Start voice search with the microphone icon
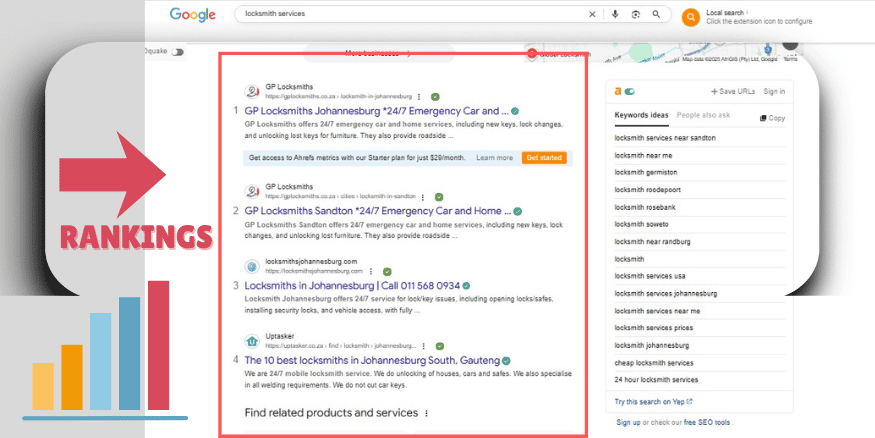875x438 pixels. coord(614,15)
